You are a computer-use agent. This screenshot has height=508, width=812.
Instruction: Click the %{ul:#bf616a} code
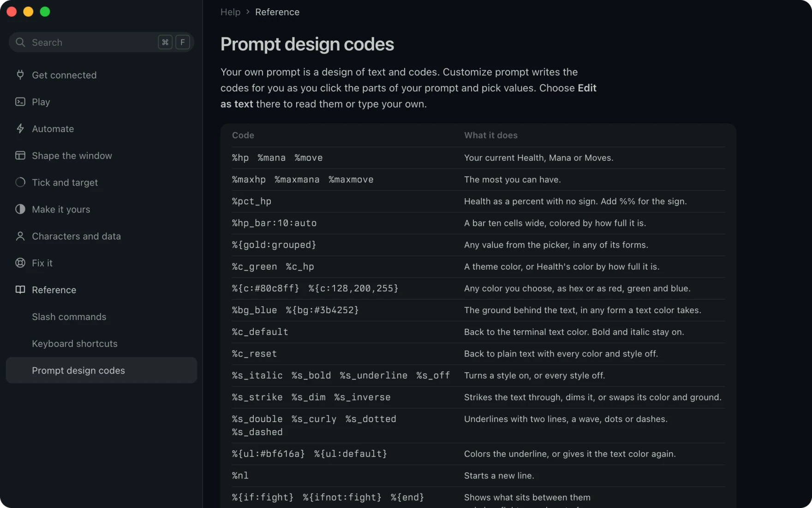tap(268, 454)
